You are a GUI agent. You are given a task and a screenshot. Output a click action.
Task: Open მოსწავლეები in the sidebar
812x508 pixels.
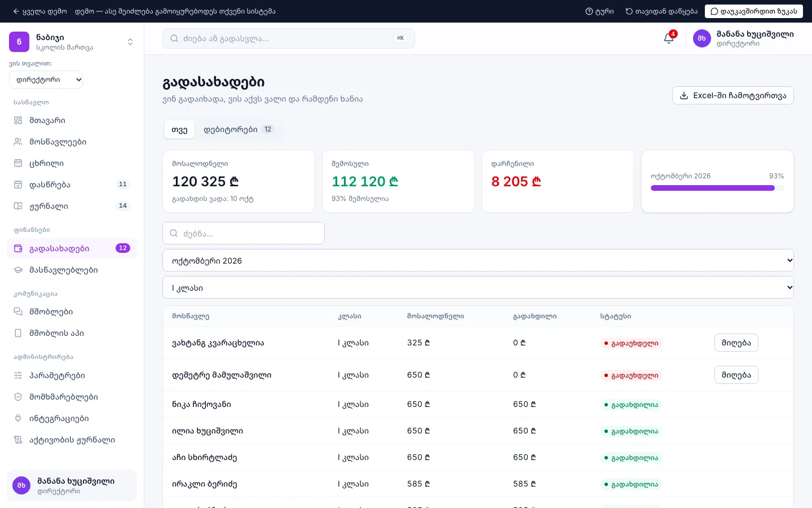pos(72,142)
